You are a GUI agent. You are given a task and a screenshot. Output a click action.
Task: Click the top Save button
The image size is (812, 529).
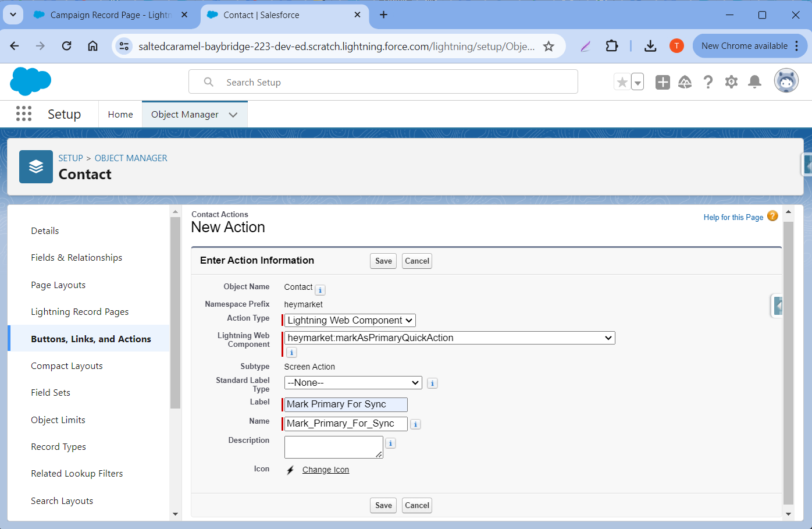pyautogui.click(x=383, y=261)
